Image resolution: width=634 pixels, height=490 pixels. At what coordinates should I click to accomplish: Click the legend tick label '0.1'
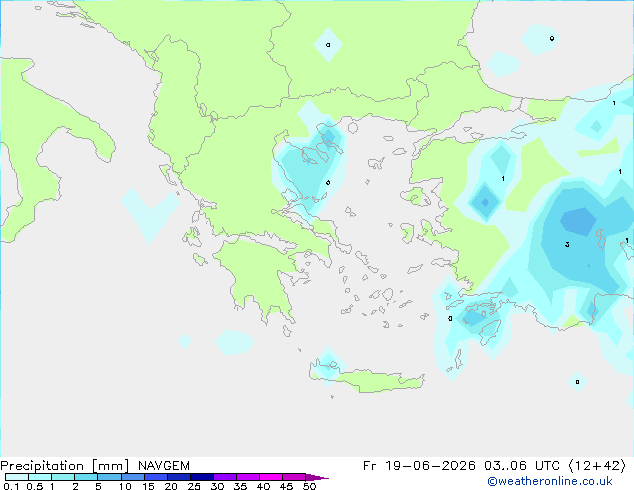(11, 486)
